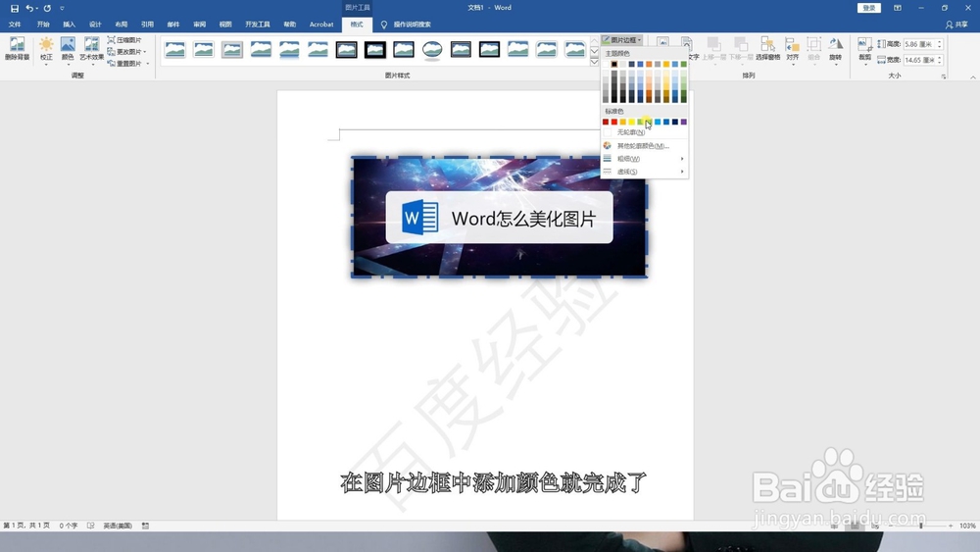Viewport: 980px width, 552px height.
Task: Click proofing check icon in status bar
Action: (x=90, y=526)
